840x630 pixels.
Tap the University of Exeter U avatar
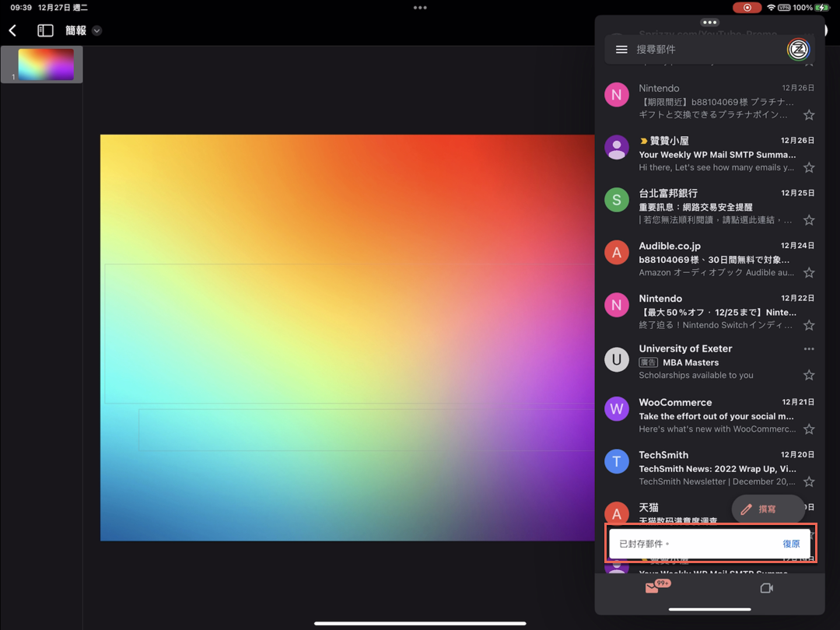click(617, 359)
